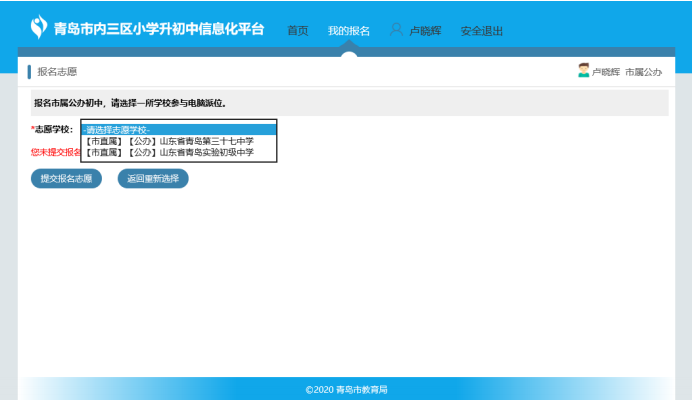692x400 pixels.
Task: Click the platform logo icon in the header
Action: point(38,28)
